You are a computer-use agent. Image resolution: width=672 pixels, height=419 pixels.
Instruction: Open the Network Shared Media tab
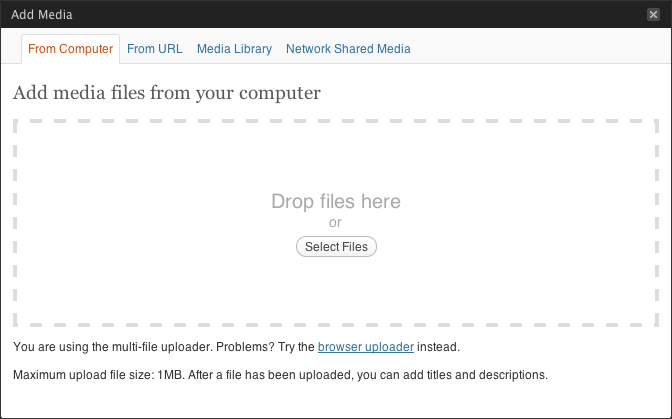tap(348, 49)
